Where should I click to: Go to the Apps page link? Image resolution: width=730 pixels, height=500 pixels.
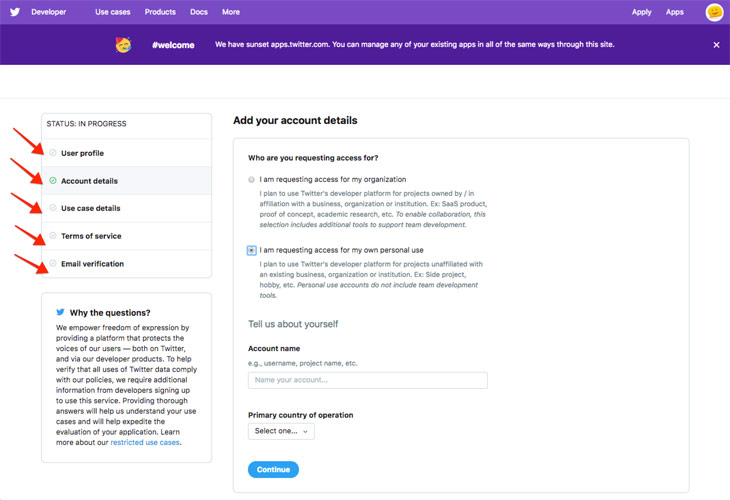(675, 12)
